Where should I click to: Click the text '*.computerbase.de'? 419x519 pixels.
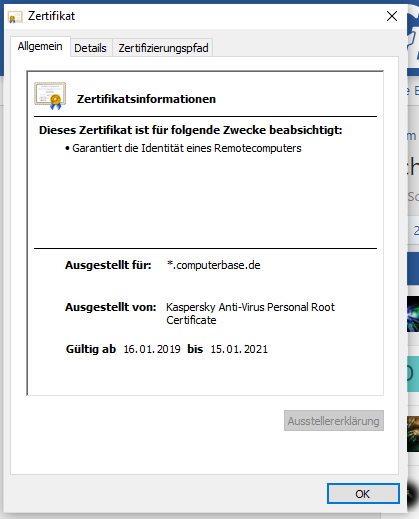(213, 265)
